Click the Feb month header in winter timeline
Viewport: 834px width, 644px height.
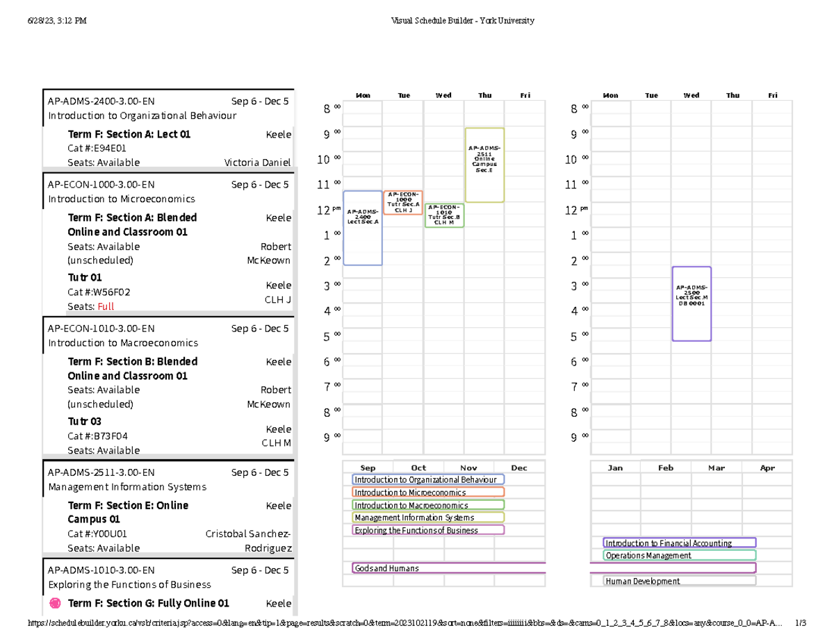(666, 468)
